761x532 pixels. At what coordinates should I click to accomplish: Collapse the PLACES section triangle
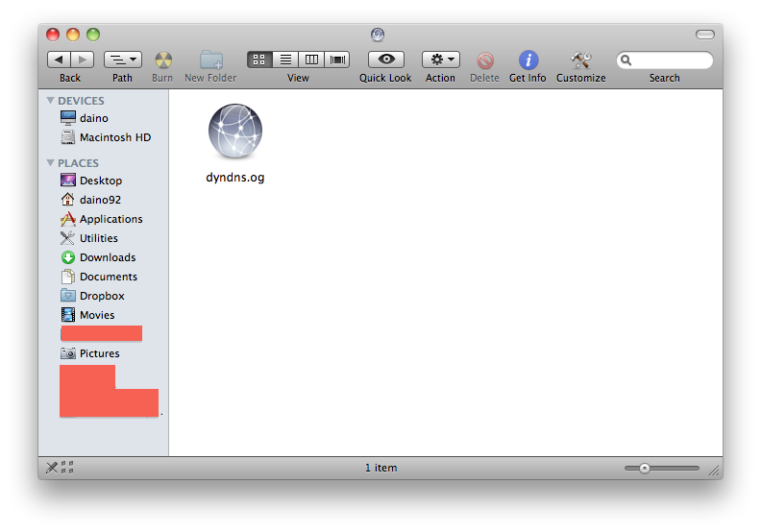pyautogui.click(x=50, y=163)
